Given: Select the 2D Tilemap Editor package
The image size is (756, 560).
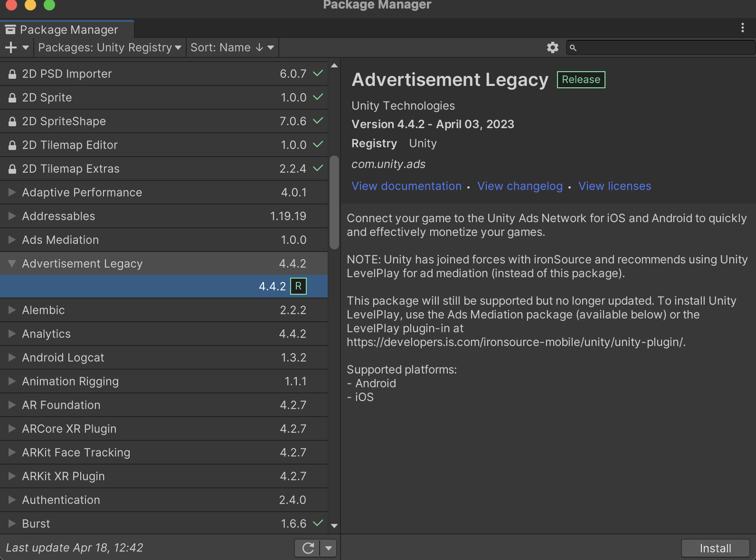Looking at the screenshot, I should click(x=164, y=145).
